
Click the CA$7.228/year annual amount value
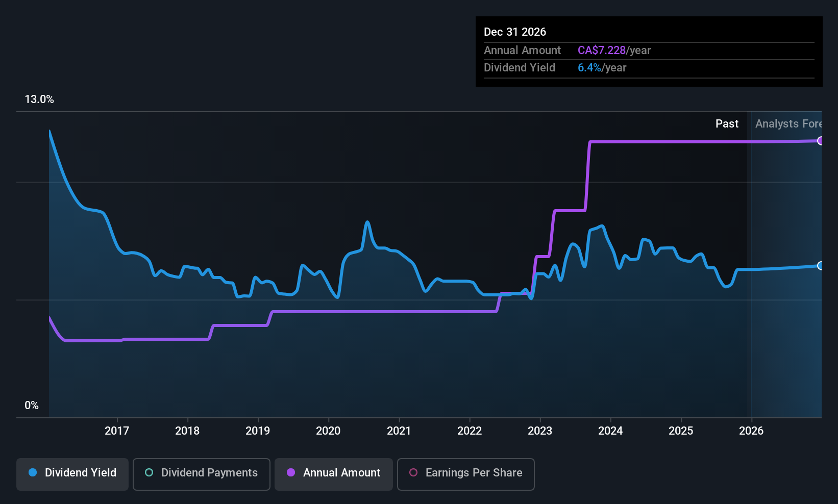click(x=614, y=50)
